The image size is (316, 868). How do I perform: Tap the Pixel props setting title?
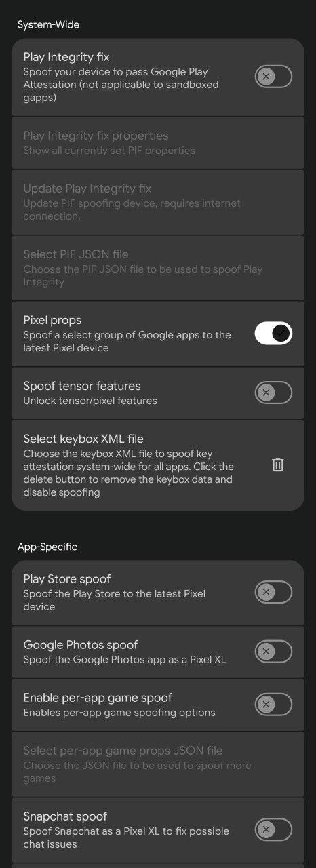point(52,320)
